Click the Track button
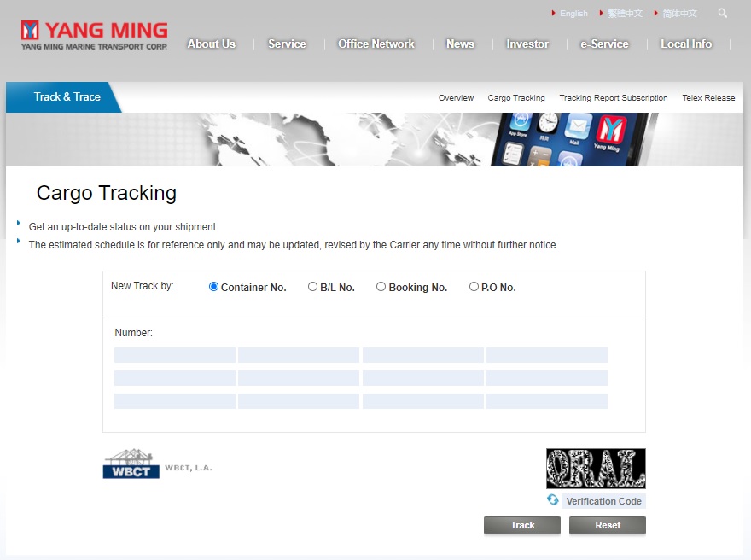Image resolution: width=751 pixels, height=560 pixels. 522,525
